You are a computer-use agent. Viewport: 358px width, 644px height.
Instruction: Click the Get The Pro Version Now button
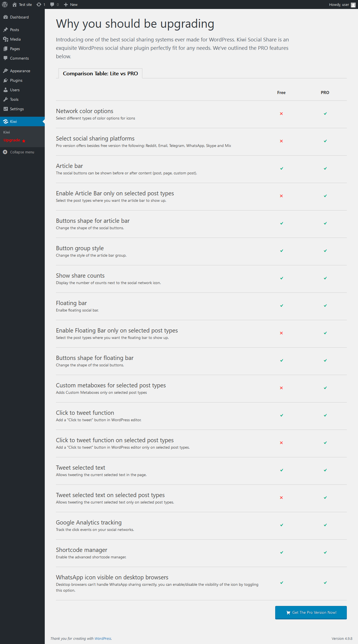point(311,612)
